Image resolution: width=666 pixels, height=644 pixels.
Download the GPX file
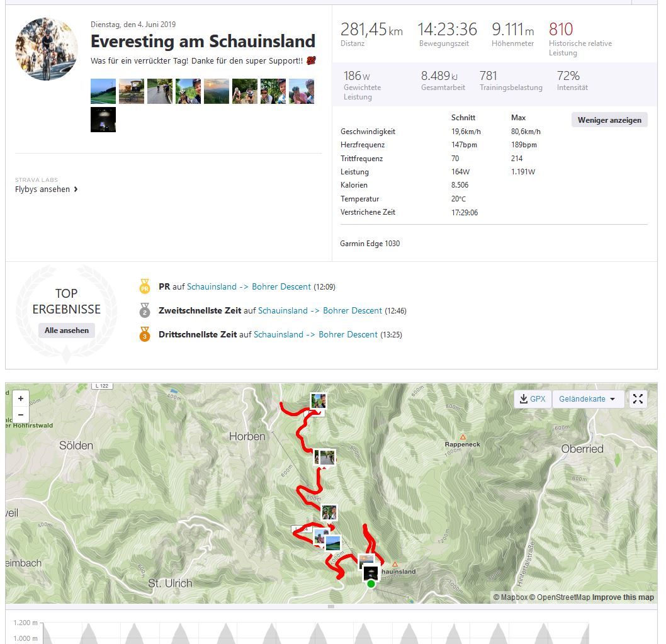(x=533, y=399)
